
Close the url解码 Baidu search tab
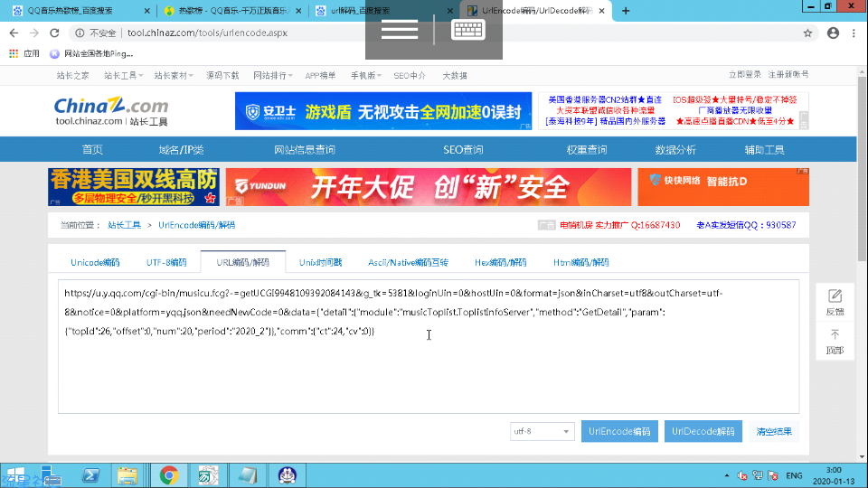449,11
